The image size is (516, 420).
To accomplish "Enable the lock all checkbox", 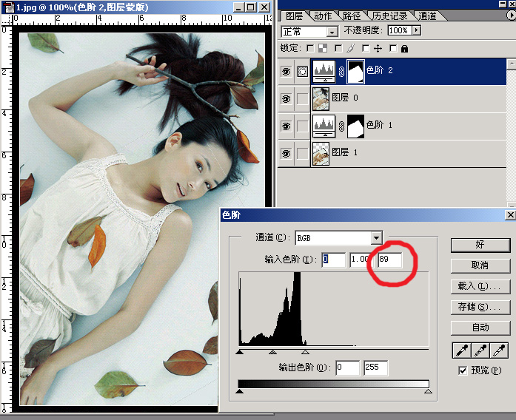I will click(394, 48).
